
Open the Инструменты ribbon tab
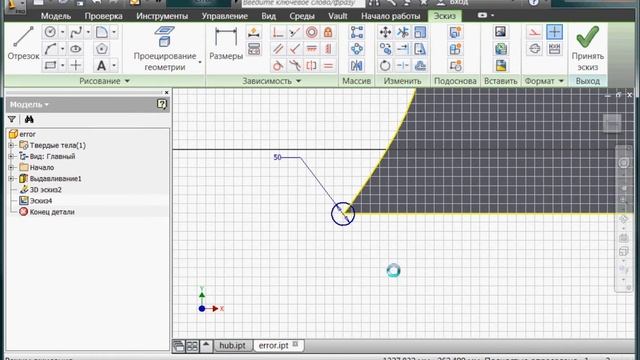pos(162,16)
